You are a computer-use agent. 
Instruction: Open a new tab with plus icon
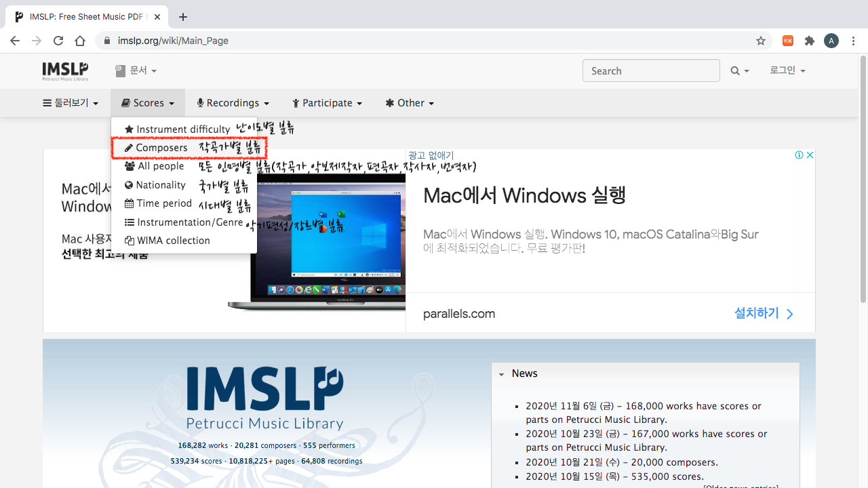coord(183,17)
